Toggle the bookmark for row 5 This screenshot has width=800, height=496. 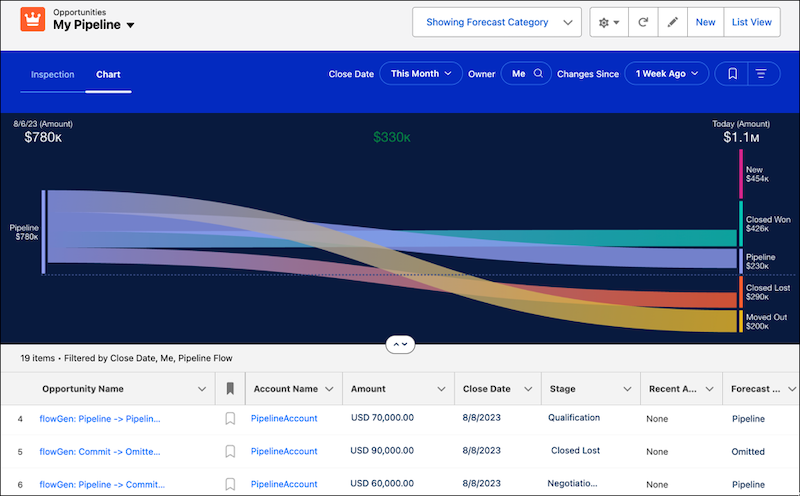coord(229,451)
